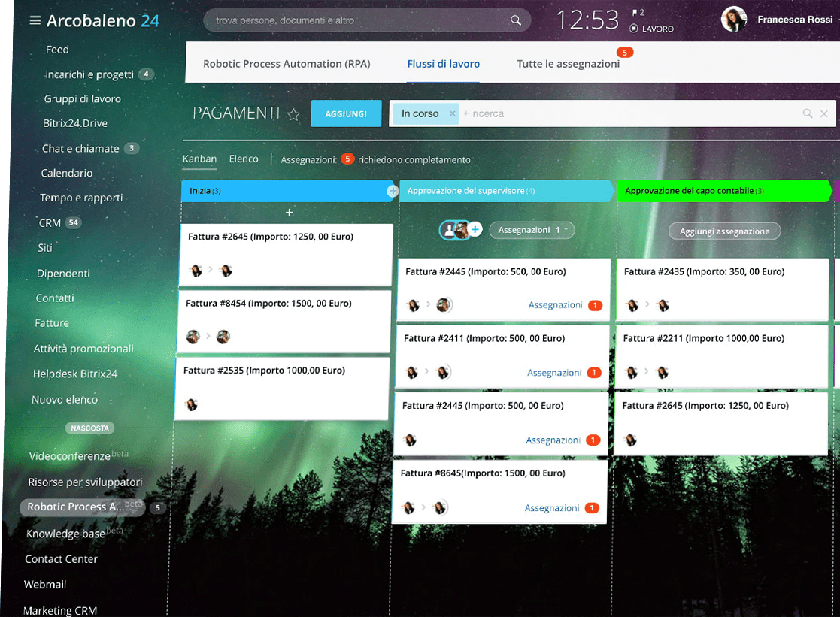Open Assegnazioni link on the second Fattura #2445 card
Viewport: 840px width, 617px height.
[553, 440]
